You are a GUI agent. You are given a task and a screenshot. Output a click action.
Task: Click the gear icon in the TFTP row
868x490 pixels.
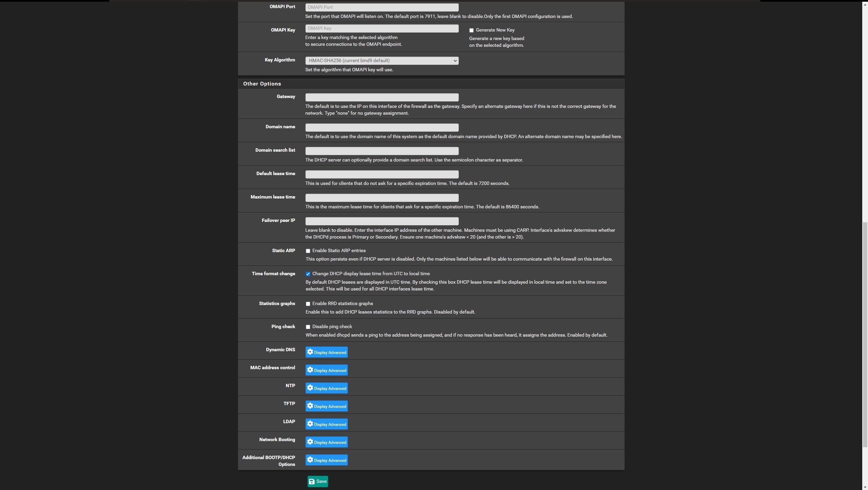click(x=310, y=406)
